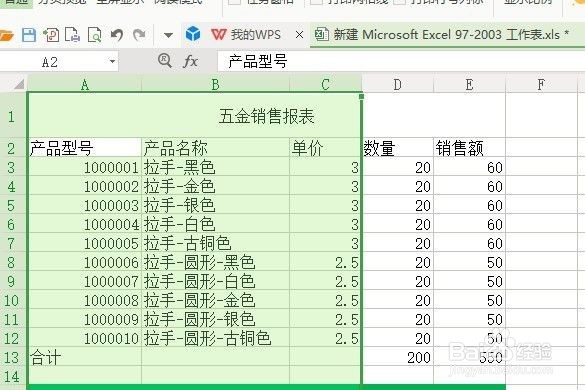The width and height of the screenshot is (585, 390).
Task: Click cell 拉手-圆形-古铜色
Action: tap(215, 338)
